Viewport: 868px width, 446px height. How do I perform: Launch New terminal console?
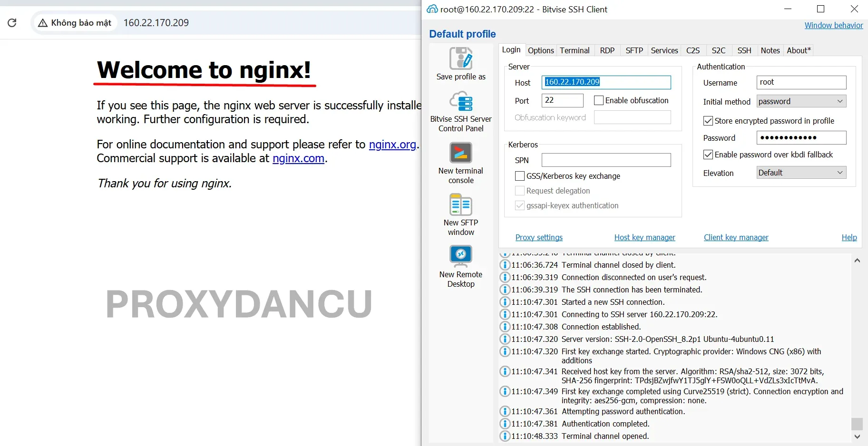pyautogui.click(x=461, y=153)
